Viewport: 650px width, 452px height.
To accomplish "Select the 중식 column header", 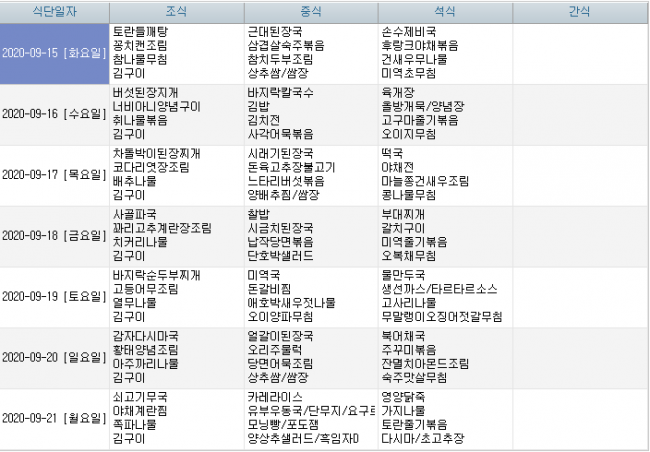I will click(x=310, y=12).
